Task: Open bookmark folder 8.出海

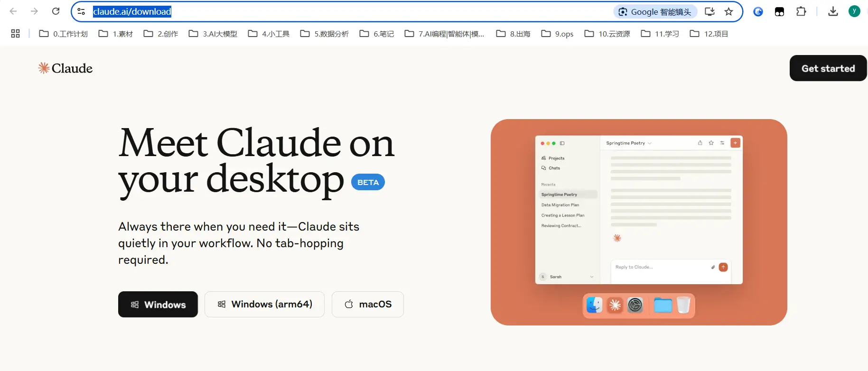Action: pos(513,34)
